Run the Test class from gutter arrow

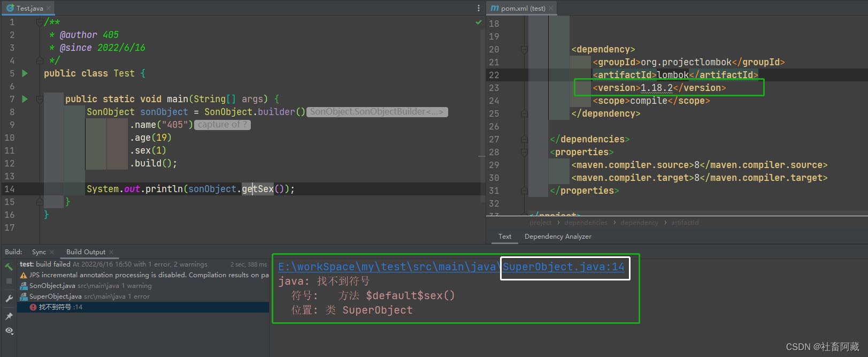[x=25, y=73]
